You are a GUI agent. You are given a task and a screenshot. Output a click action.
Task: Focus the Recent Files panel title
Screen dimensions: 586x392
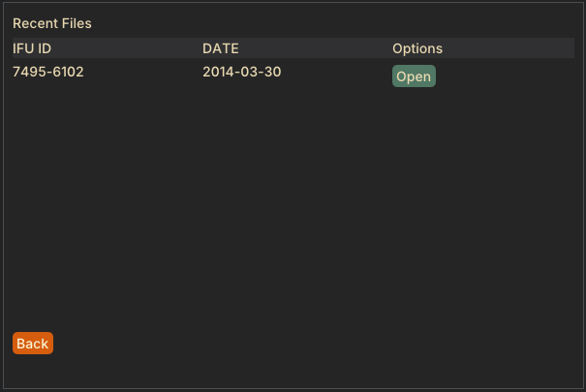pos(52,23)
